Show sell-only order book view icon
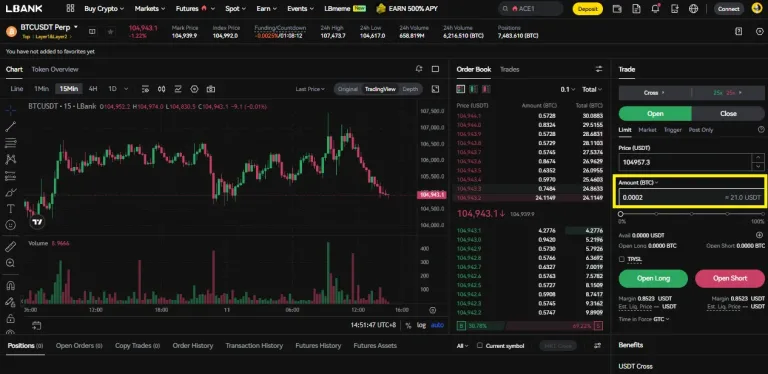Image resolution: width=768 pixels, height=374 pixels. point(486,89)
